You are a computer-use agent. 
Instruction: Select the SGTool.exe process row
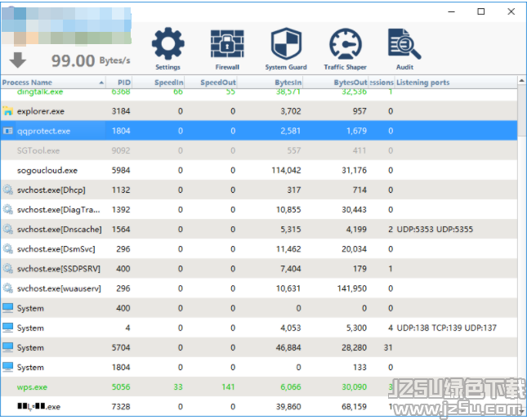[x=38, y=151]
